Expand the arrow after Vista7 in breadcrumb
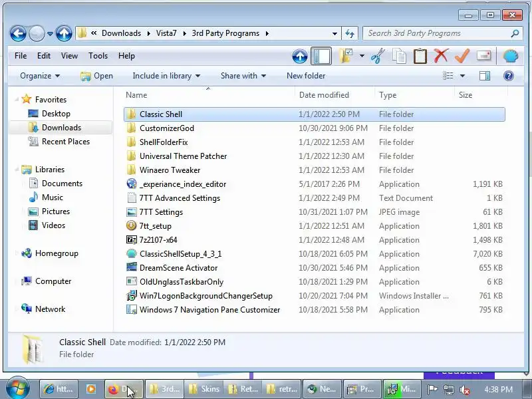 [185, 33]
